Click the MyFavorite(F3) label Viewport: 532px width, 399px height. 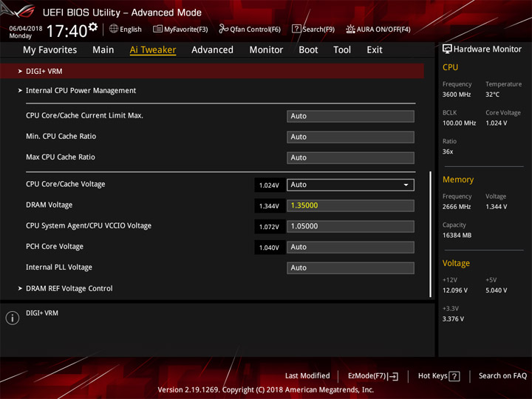pos(186,29)
